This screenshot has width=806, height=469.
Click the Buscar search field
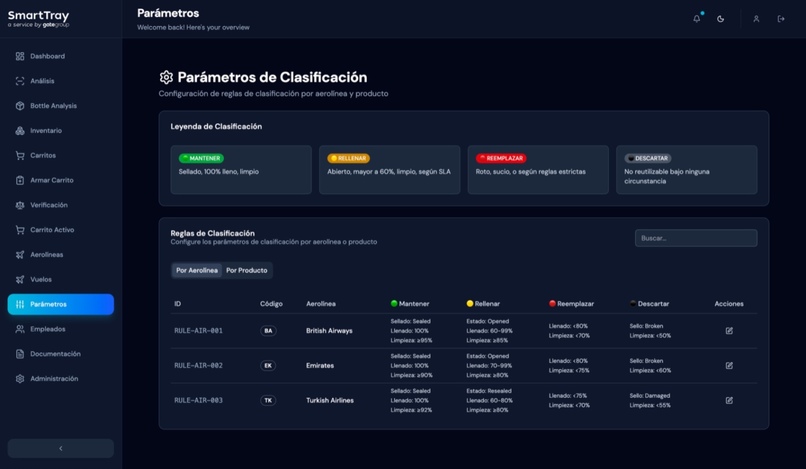point(696,238)
